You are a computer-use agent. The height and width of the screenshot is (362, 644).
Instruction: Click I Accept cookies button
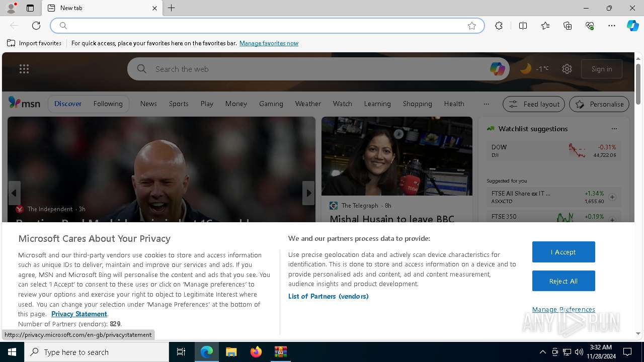click(563, 252)
